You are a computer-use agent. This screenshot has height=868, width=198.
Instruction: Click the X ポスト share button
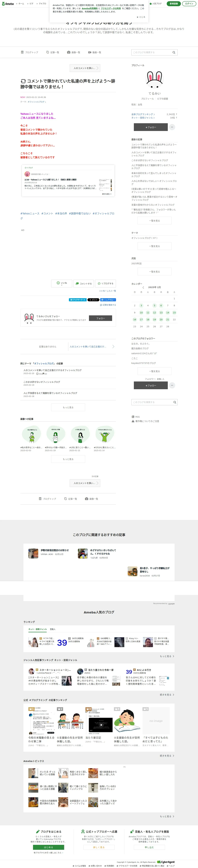93,300
